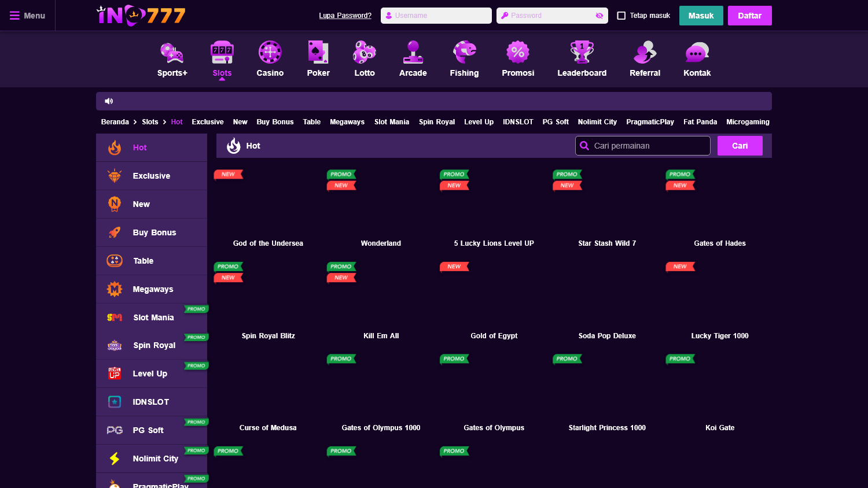
Task: Select Table chips icon in sidebar
Action: (x=115, y=261)
